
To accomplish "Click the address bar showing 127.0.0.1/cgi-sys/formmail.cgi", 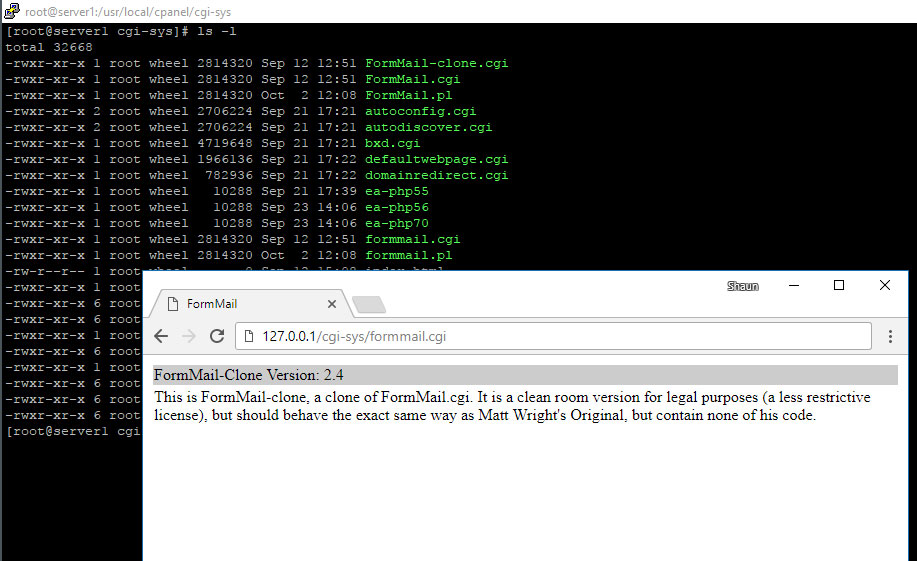I will (553, 336).
